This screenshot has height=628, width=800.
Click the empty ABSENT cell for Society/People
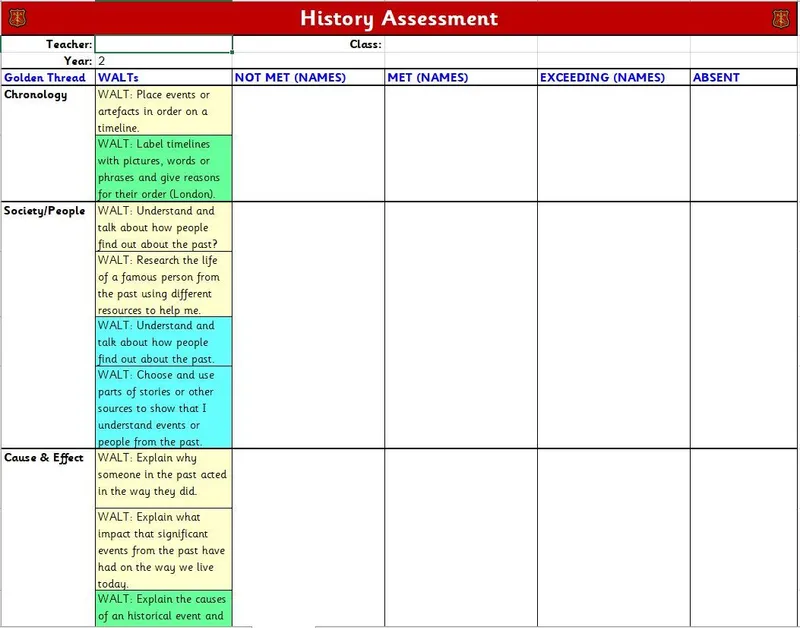point(744,325)
